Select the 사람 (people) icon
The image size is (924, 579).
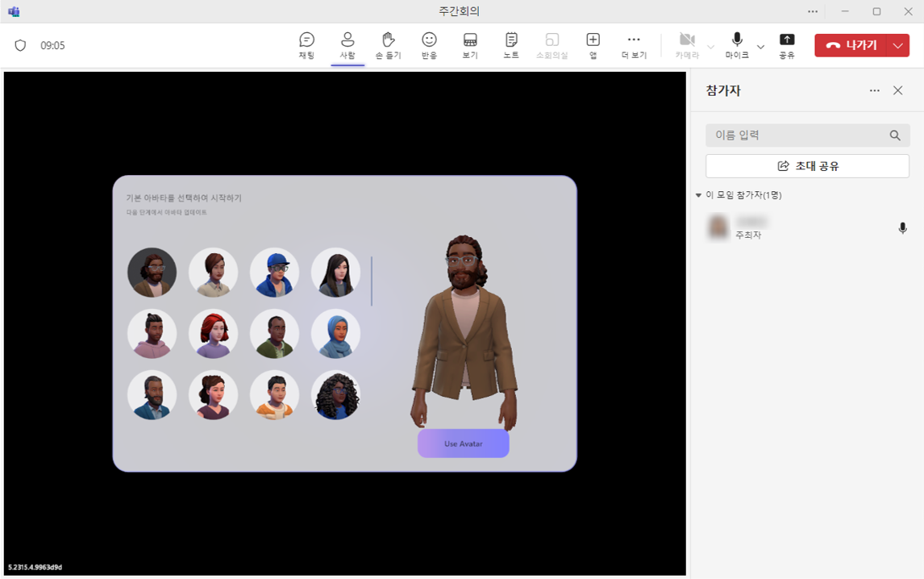(x=348, y=45)
